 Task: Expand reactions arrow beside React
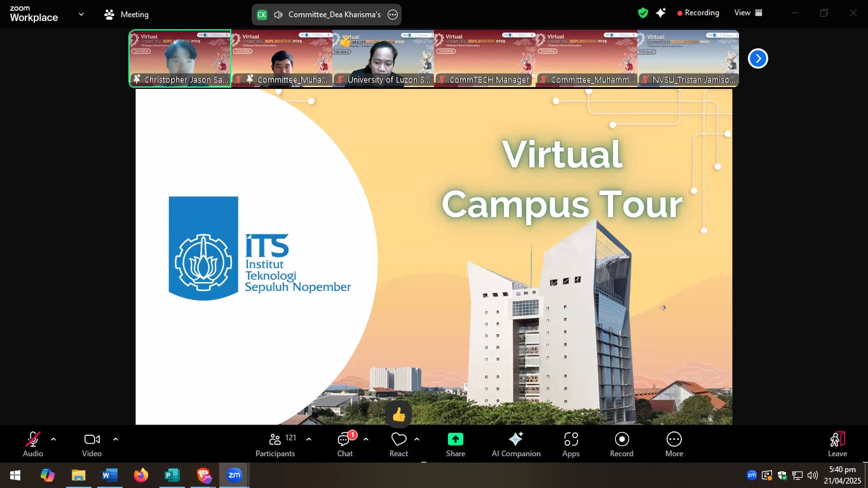[x=417, y=439]
